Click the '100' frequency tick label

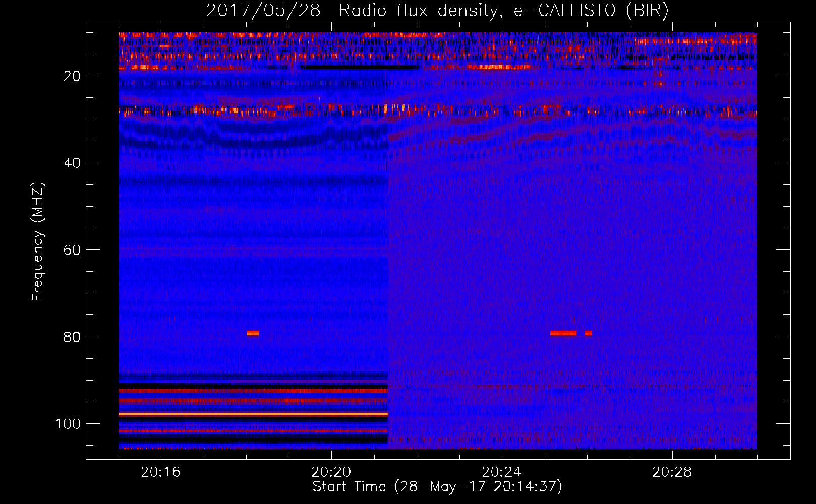pyautogui.click(x=68, y=424)
